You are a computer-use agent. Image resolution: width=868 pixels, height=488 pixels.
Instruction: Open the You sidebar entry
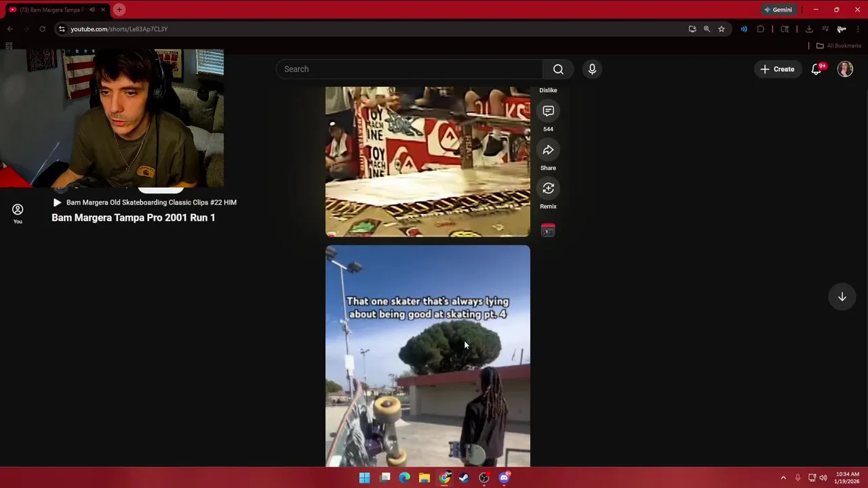tap(18, 213)
